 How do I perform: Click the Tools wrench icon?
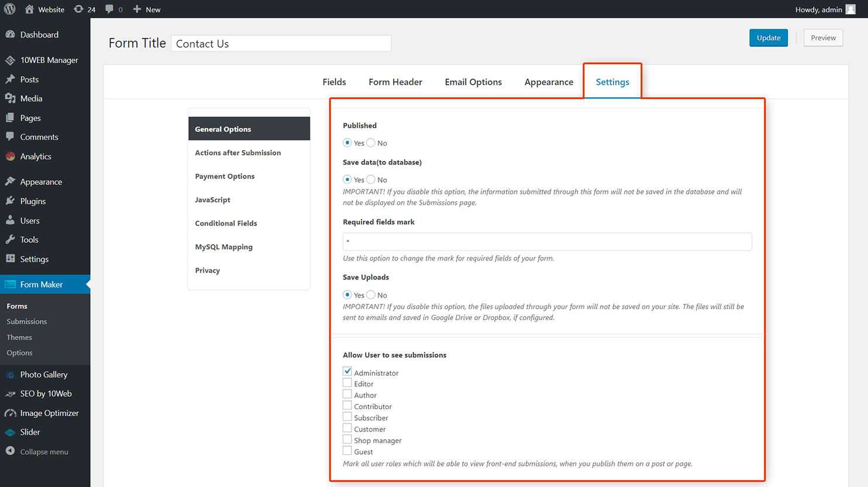[x=10, y=239]
